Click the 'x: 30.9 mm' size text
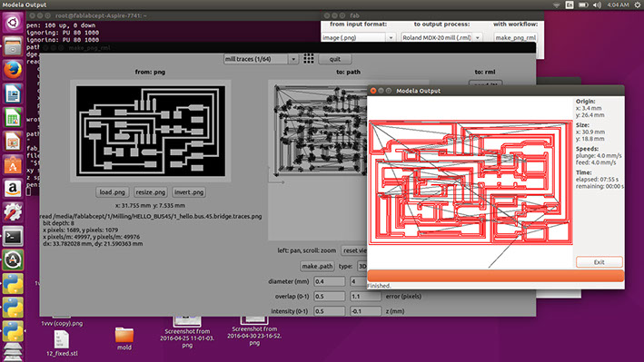Screen dimensions: 644x362 coord(590,132)
